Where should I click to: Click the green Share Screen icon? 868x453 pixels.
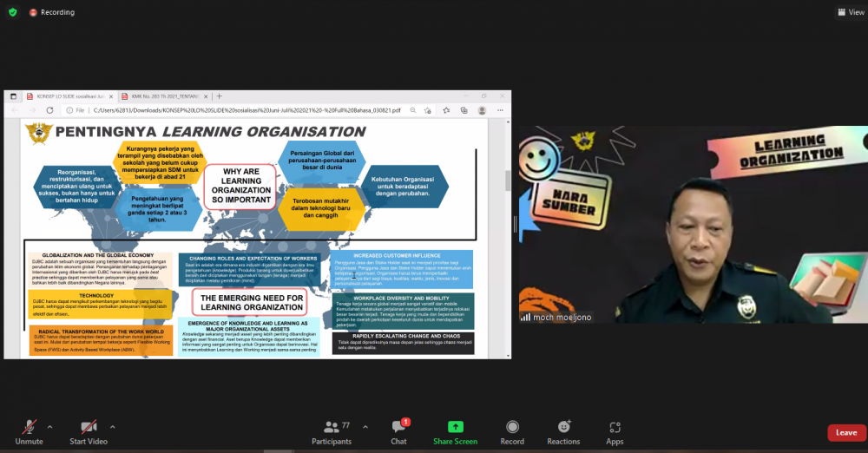coord(455,427)
